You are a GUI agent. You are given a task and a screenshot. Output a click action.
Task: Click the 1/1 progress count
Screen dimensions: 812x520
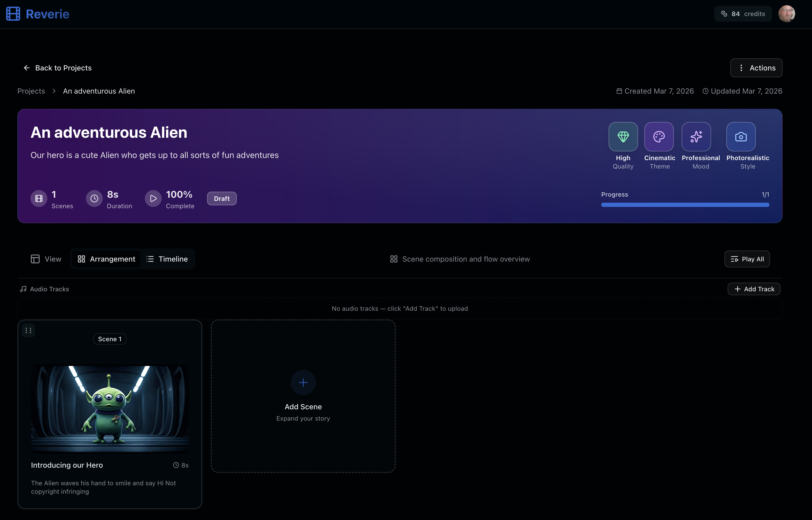coord(765,195)
